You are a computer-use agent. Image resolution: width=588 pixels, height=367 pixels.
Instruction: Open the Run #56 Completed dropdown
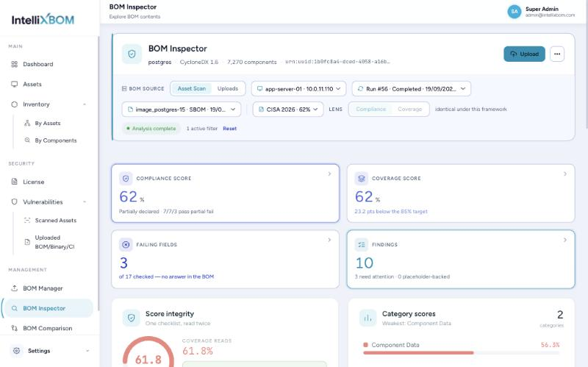[x=412, y=89]
